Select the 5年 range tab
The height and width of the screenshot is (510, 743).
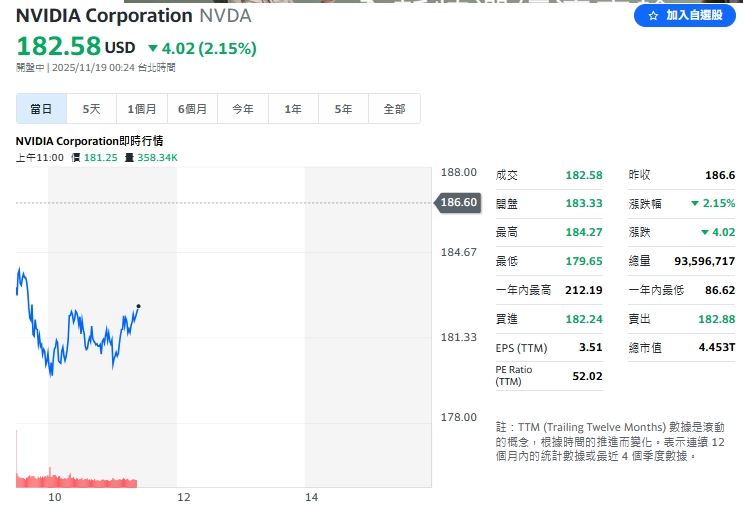tap(343, 109)
